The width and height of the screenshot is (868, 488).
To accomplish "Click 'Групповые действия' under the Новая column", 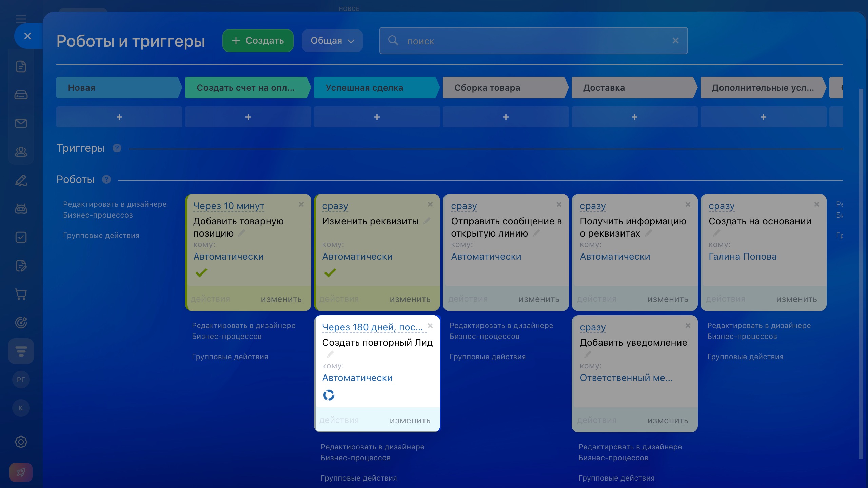I will pyautogui.click(x=101, y=236).
